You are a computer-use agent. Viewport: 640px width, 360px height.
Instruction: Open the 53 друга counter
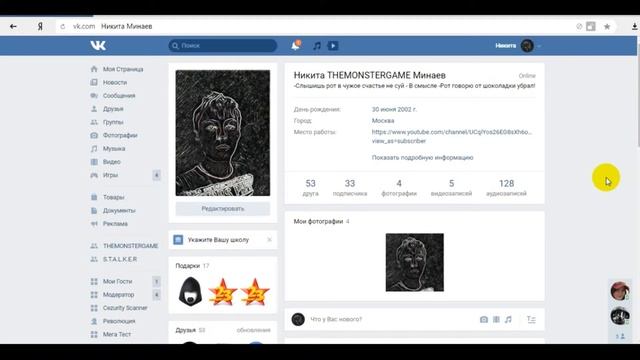click(311, 188)
